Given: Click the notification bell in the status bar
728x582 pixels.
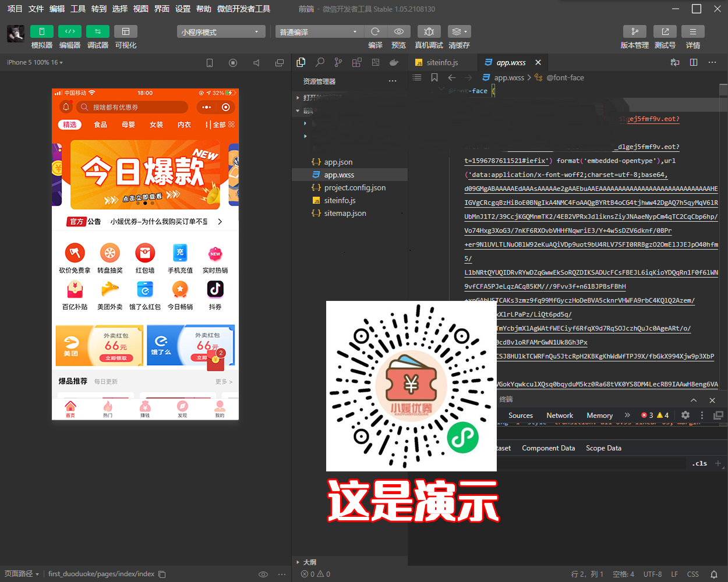Looking at the screenshot, I should click(714, 574).
